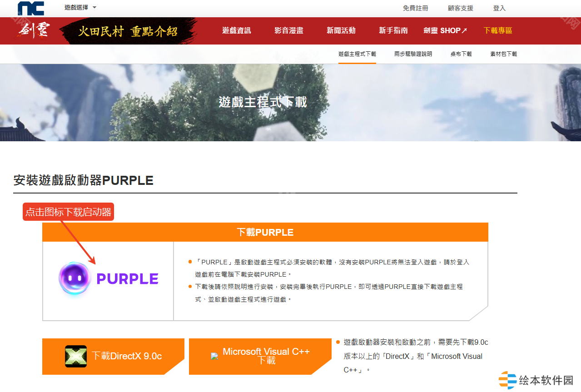Switch to the 点布下載 tab

[461, 54]
